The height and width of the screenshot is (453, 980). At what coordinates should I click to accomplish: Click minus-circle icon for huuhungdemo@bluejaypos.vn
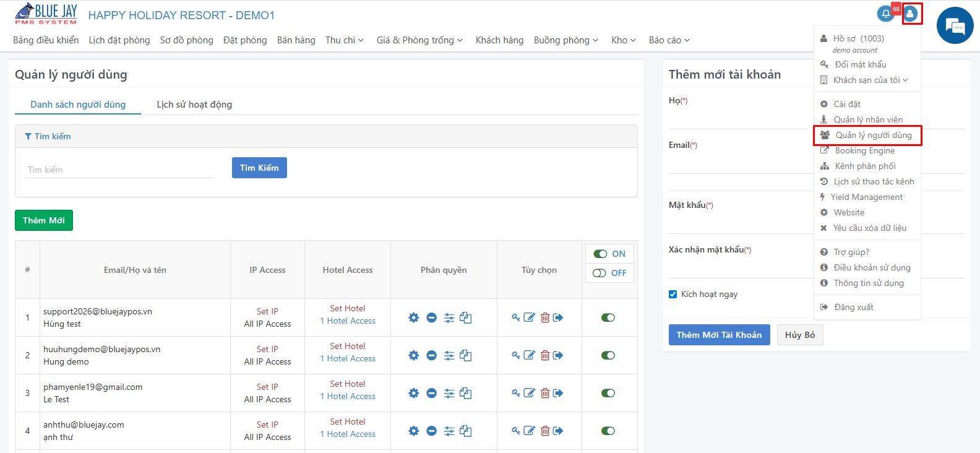[x=432, y=355]
